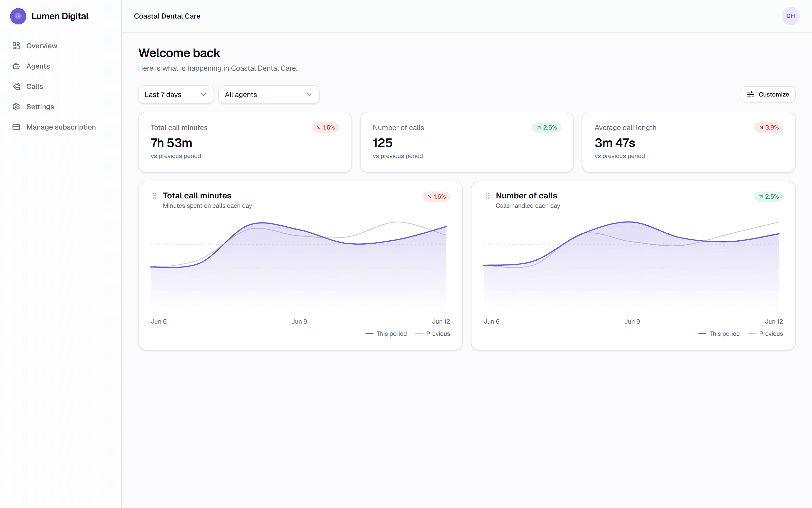This screenshot has width=812, height=508.
Task: Click Jun 6 label in Number of calls chart
Action: (x=492, y=322)
